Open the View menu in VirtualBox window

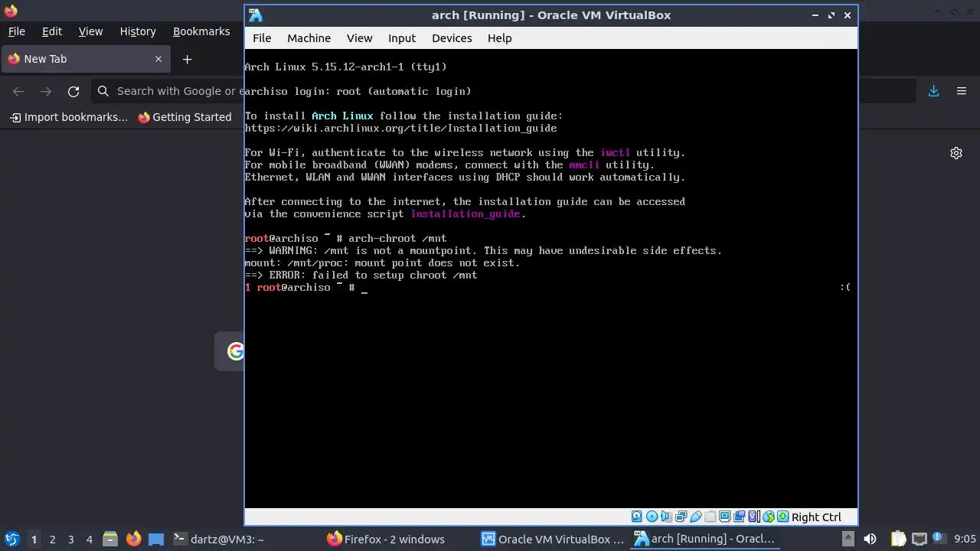click(359, 38)
